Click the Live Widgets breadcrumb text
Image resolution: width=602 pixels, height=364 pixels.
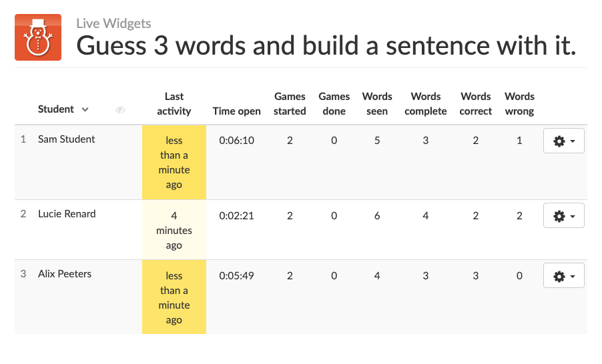113,23
